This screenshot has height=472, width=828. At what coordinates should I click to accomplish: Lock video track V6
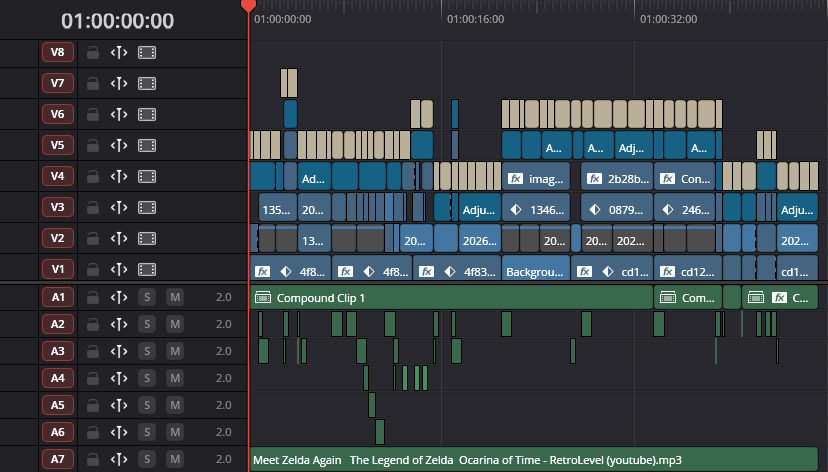pos(93,115)
